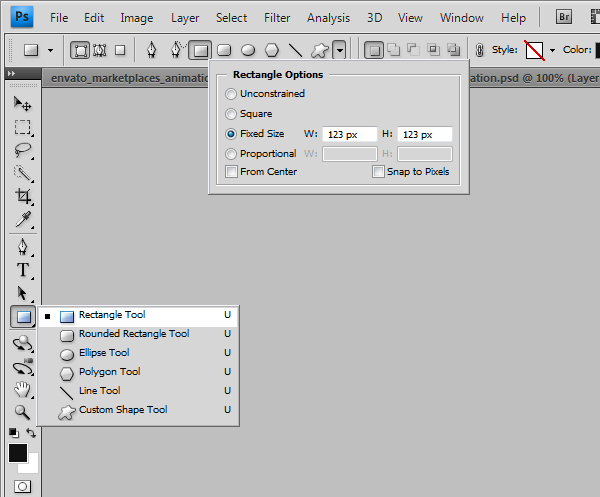The image size is (600, 497).
Task: Choose Polygon Tool from flyout
Action: (138, 373)
